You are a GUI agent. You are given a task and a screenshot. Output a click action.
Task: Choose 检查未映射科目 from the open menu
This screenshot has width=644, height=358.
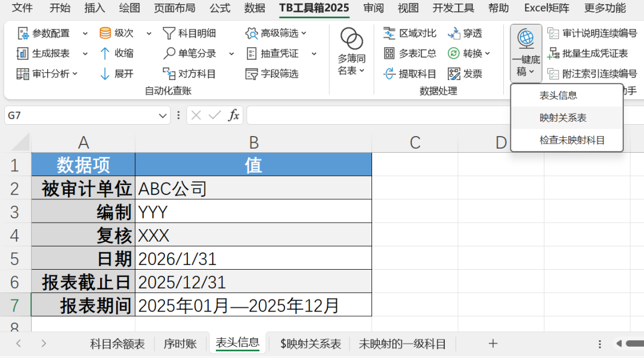pos(565,140)
